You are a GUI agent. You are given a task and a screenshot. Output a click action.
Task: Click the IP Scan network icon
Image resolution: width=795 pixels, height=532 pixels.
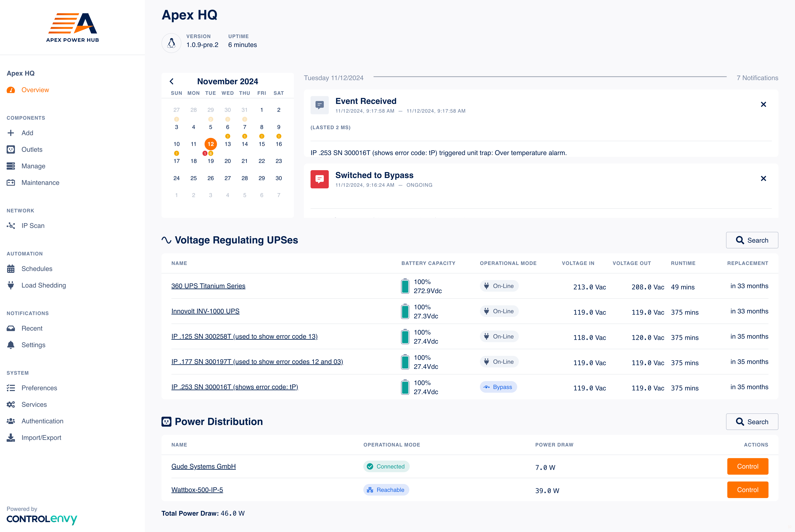click(11, 226)
